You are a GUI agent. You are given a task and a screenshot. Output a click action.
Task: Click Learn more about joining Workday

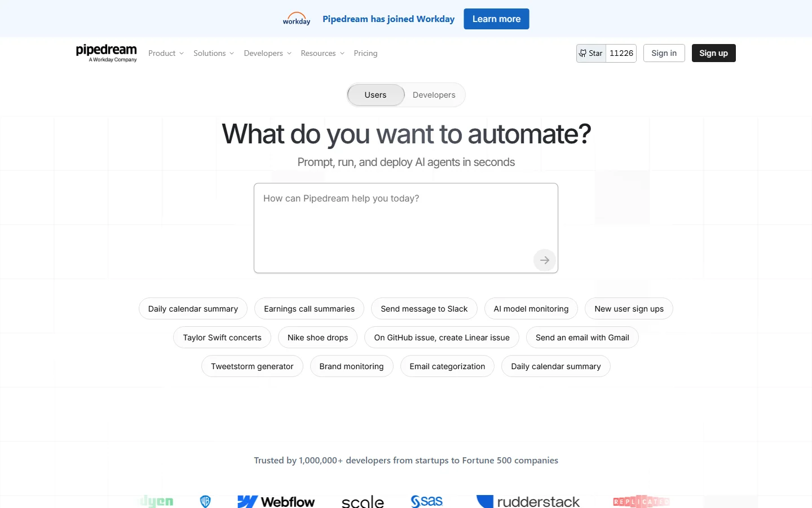(x=496, y=19)
